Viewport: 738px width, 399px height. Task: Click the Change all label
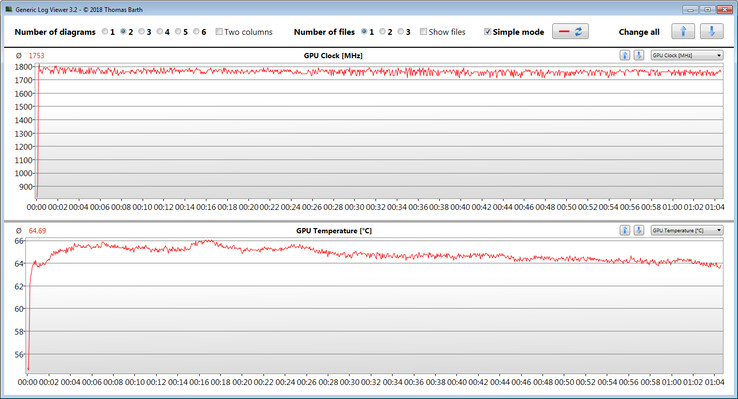(x=639, y=32)
